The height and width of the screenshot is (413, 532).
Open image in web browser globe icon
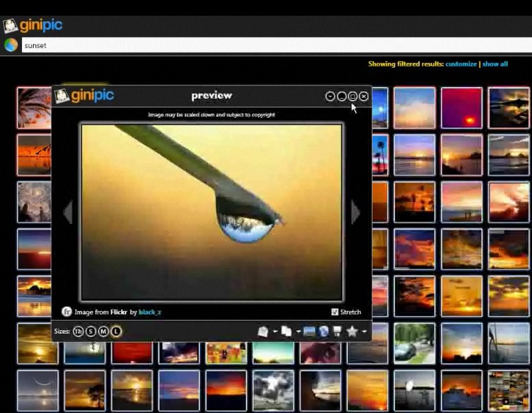[323, 331]
